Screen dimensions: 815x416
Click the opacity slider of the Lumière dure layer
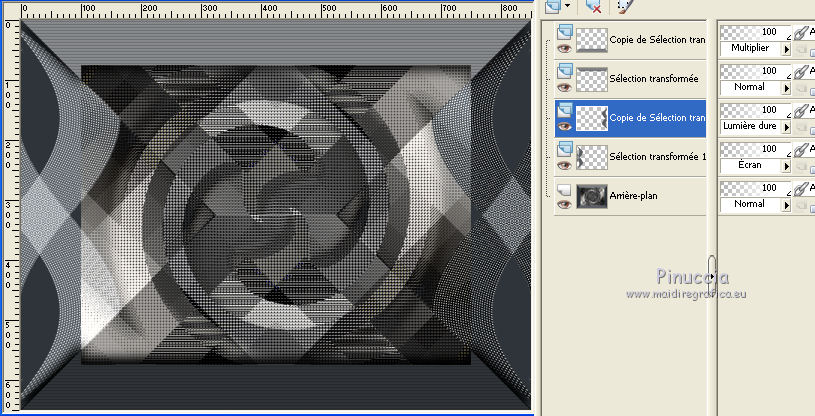[x=755, y=110]
